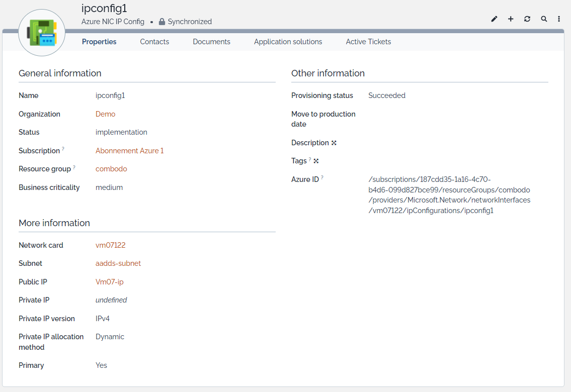Open the Documents tab

coord(211,42)
